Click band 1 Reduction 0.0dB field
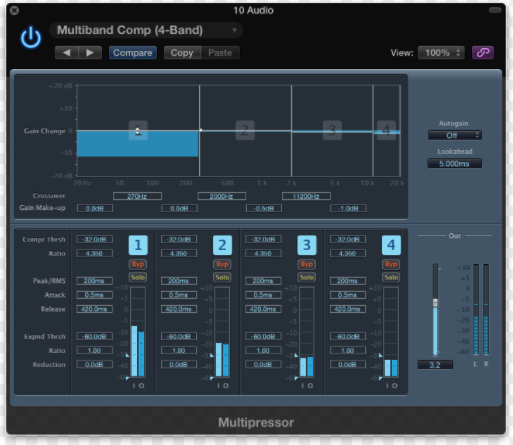 click(95, 365)
